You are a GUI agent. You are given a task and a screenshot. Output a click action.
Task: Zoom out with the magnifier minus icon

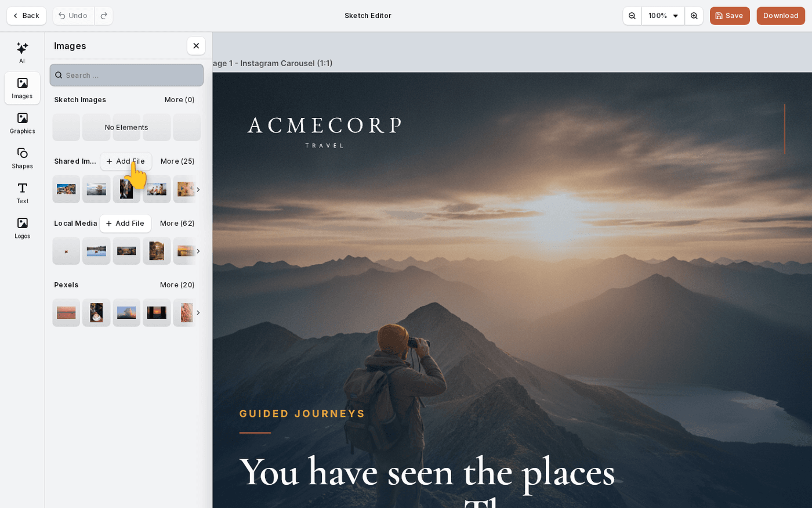coord(632,16)
